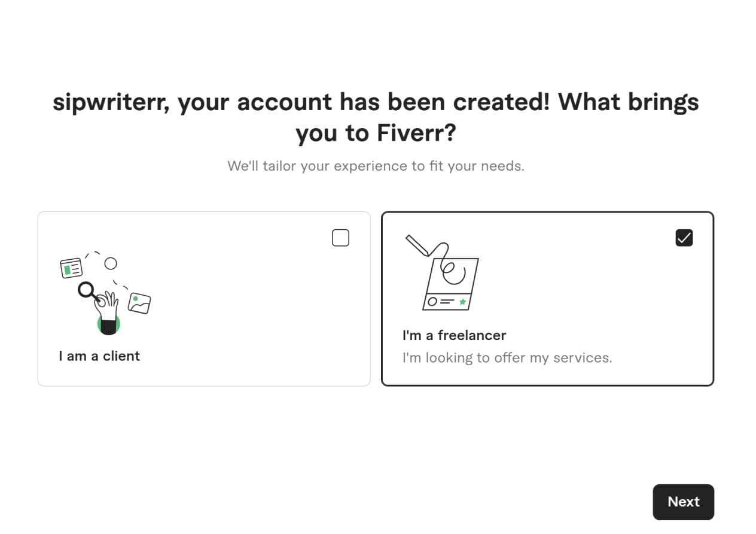Select the 'I'm a freelancer' card
756x534 pixels.
tap(547, 298)
